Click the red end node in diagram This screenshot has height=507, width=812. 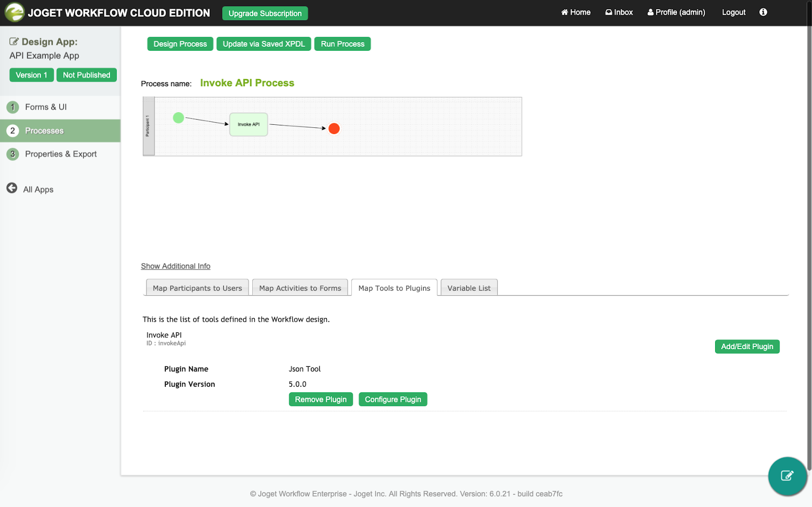(334, 128)
